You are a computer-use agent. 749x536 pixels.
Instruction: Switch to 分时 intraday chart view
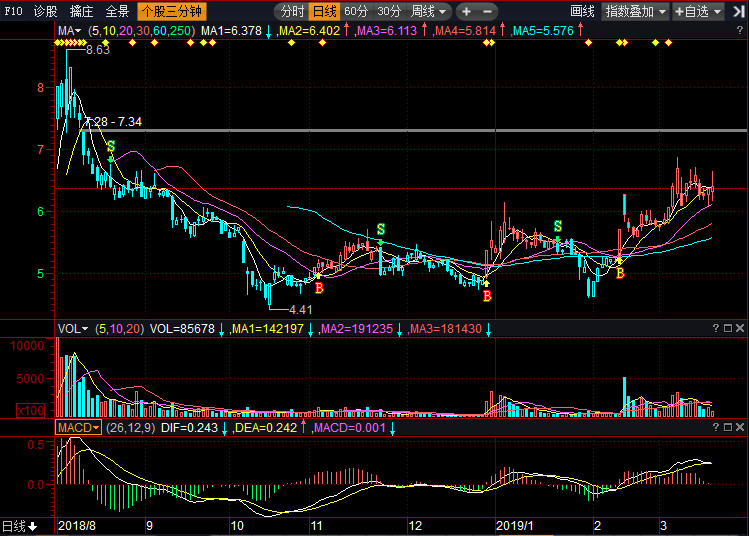coord(291,12)
